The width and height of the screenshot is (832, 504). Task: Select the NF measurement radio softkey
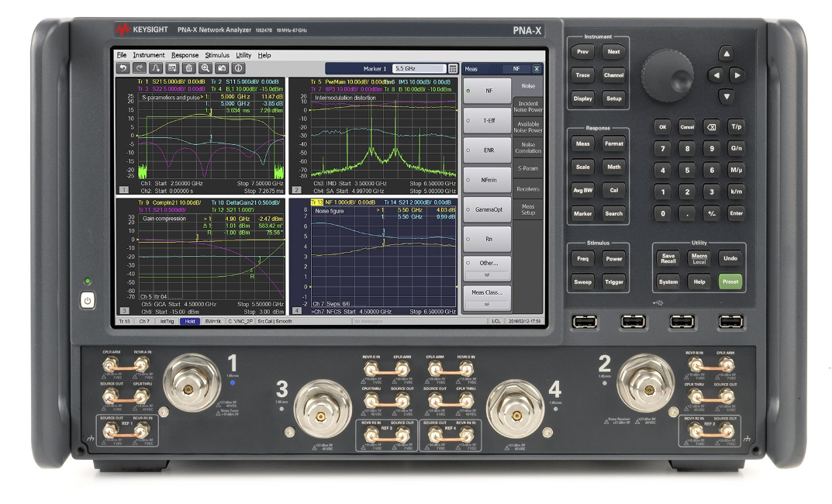pos(487,91)
